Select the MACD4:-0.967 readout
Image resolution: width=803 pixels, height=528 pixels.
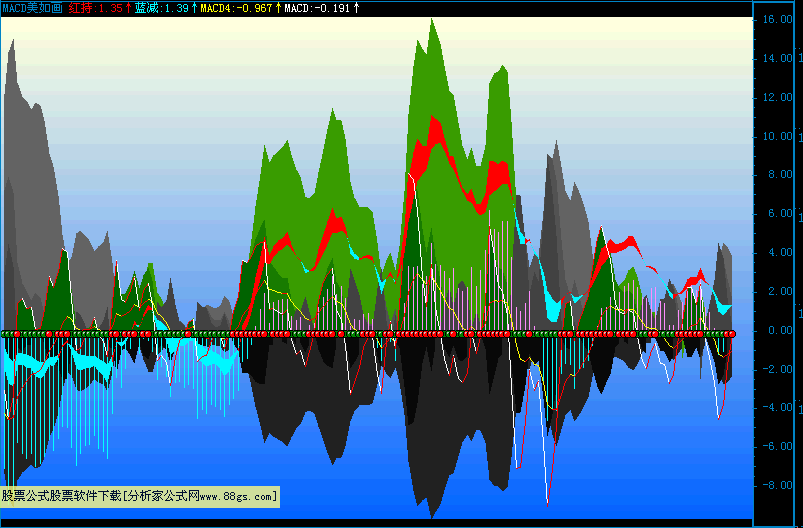pos(236,8)
